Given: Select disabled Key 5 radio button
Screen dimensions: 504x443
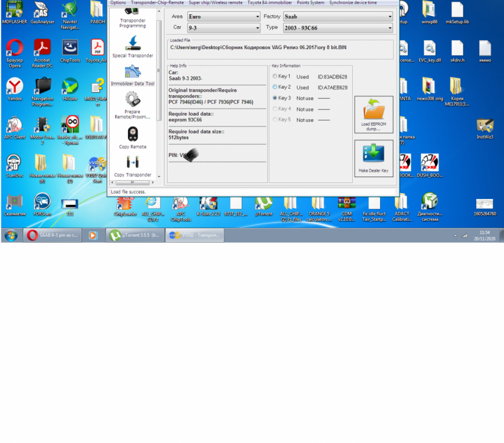Looking at the screenshot, I should 275,119.
